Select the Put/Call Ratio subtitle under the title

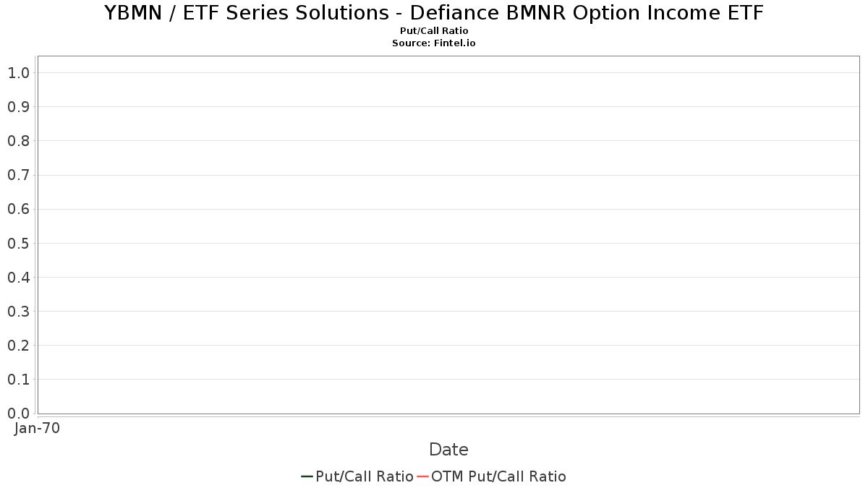(434, 31)
